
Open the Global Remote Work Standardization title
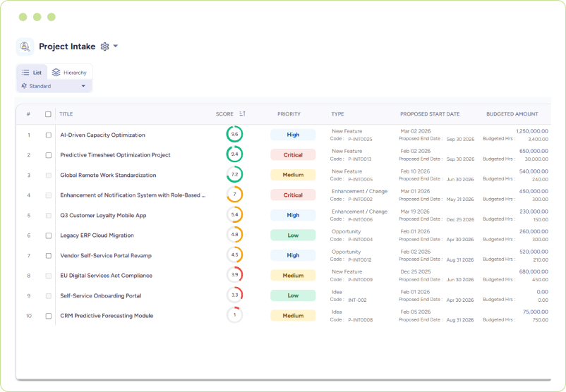pos(108,176)
